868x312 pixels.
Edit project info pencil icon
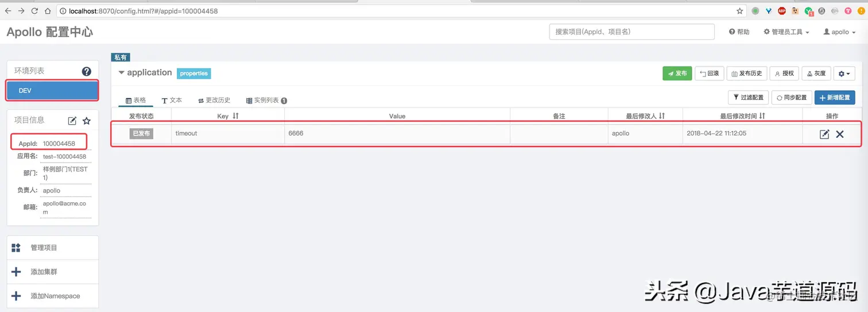[72, 121]
